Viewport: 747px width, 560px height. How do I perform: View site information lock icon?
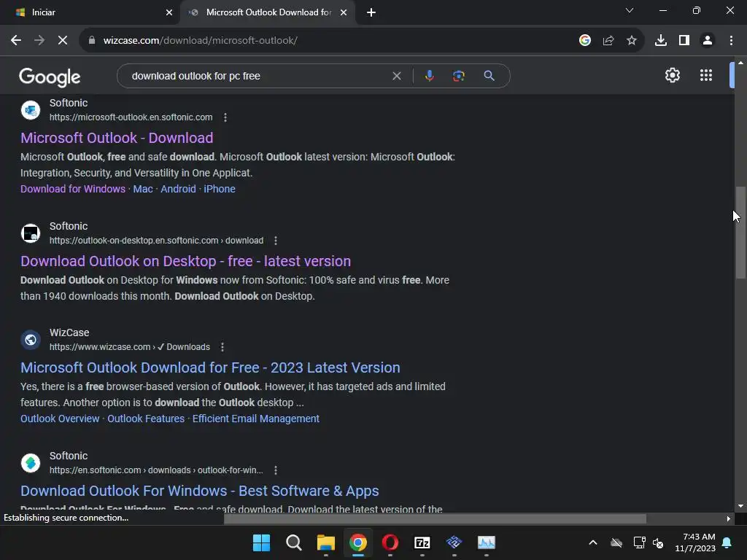(x=92, y=41)
